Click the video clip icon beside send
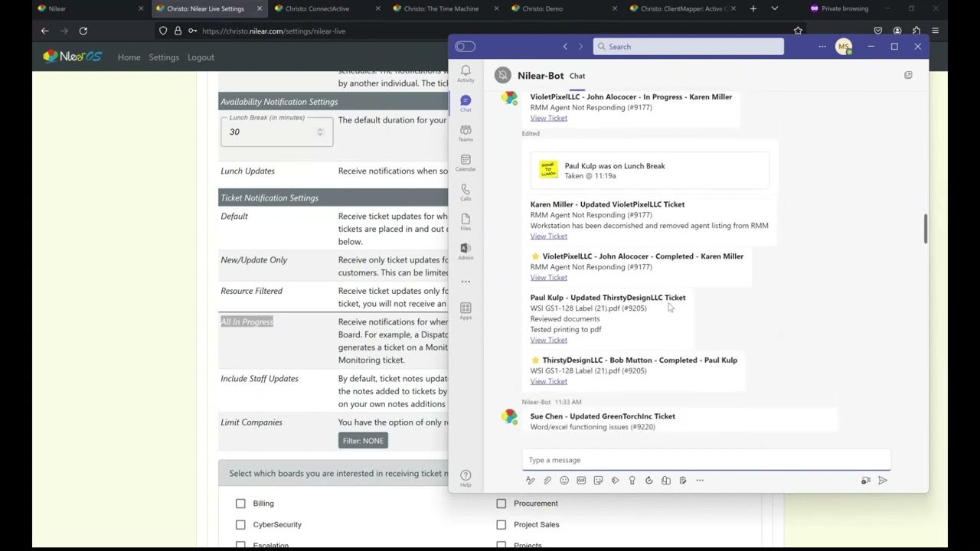 [x=866, y=481]
